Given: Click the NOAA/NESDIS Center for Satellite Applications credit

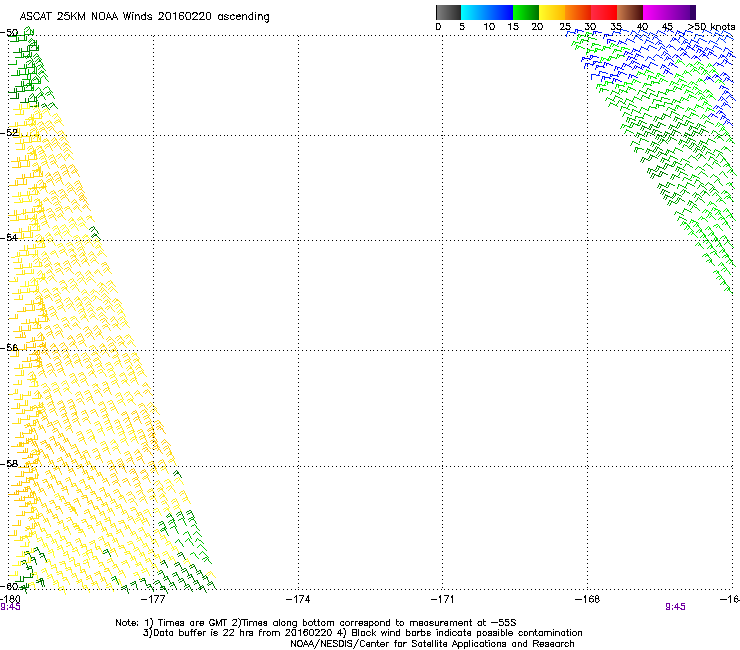Looking at the screenshot, I should click(432, 644).
